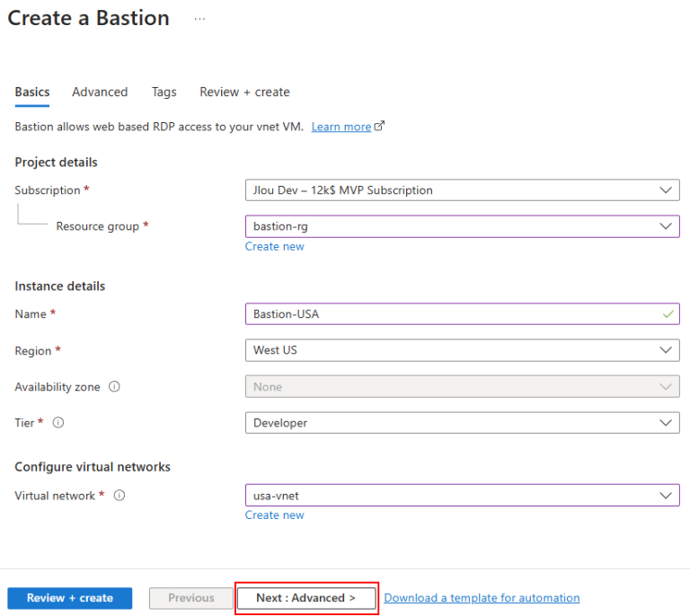The height and width of the screenshot is (616, 690).
Task: Expand the Tier dropdown set to Developer
Action: (x=462, y=423)
